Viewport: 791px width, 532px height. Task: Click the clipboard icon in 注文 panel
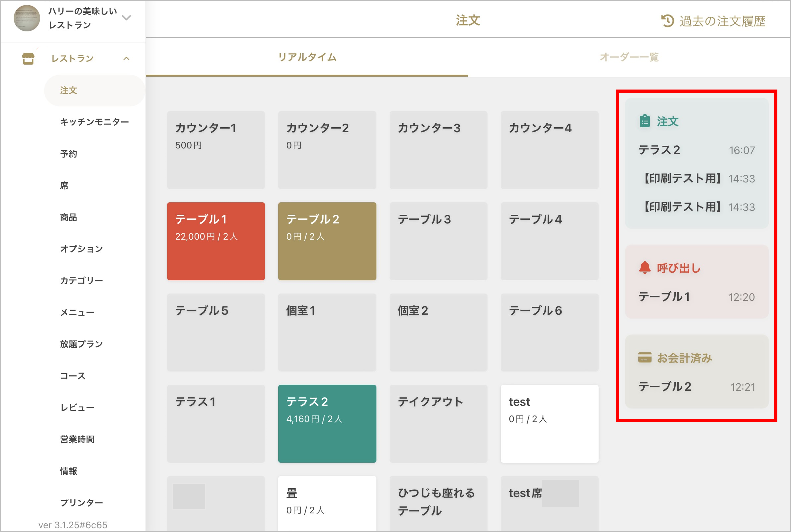645,121
